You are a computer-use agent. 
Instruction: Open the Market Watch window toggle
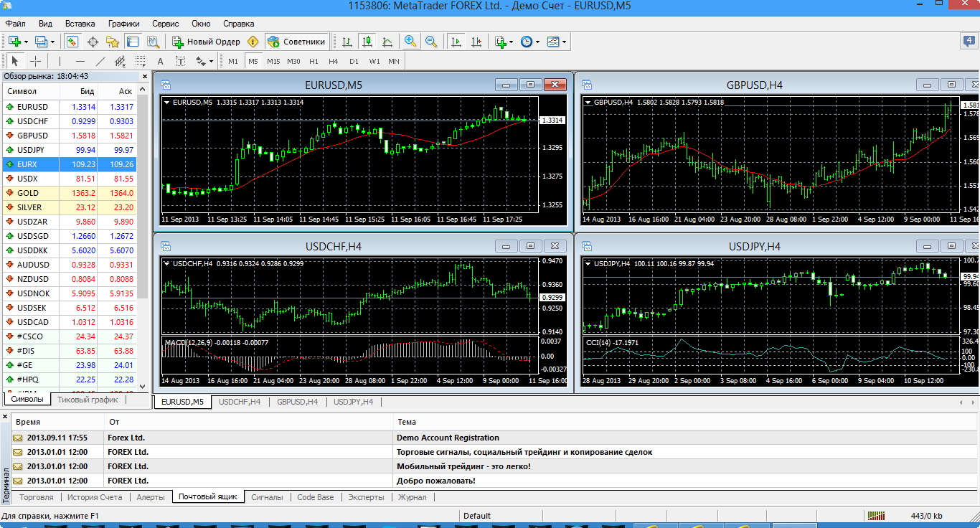coord(72,42)
